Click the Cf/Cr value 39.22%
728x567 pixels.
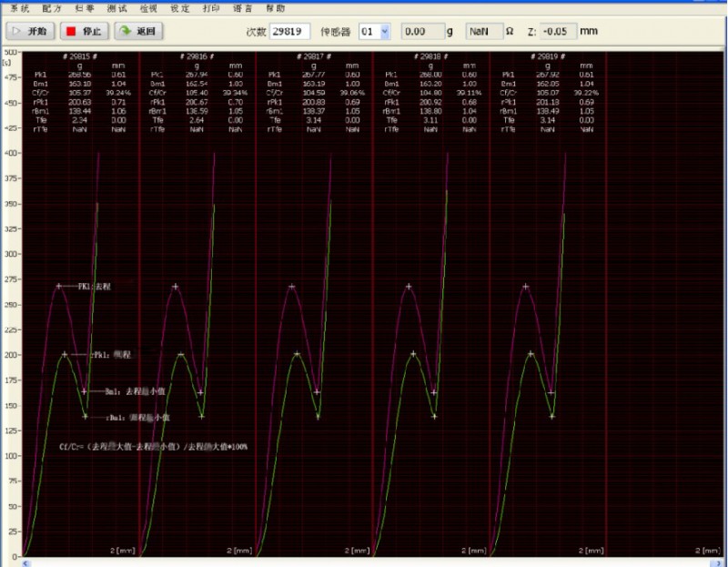coord(586,93)
